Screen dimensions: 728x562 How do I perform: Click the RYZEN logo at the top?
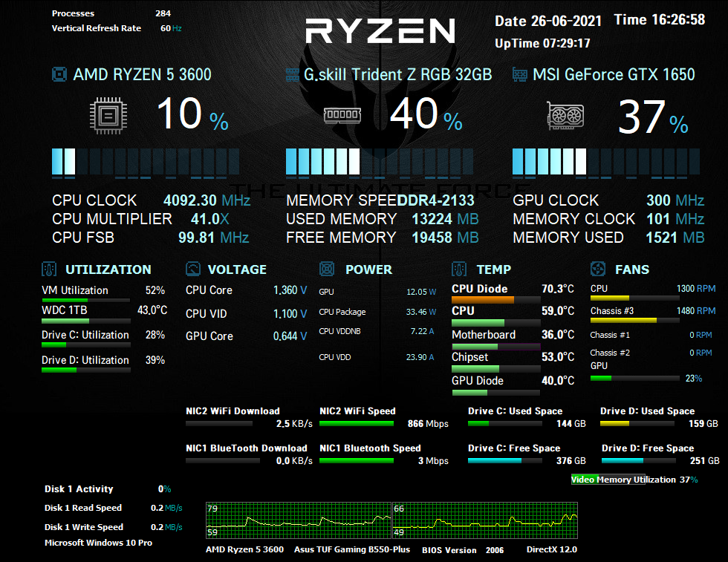(380, 31)
